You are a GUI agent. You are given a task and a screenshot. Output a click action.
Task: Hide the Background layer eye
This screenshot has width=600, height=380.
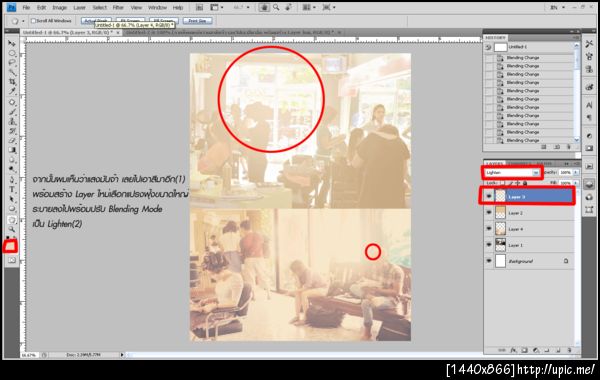489,261
